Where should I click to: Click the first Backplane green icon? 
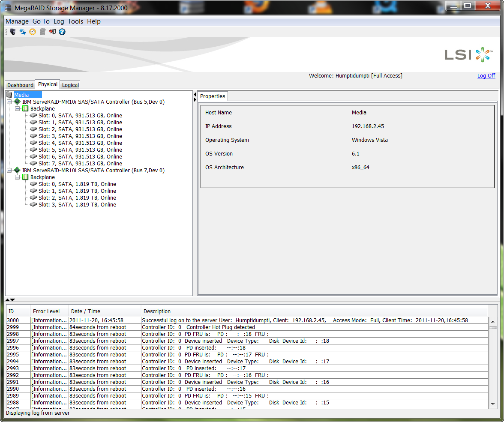tap(25, 109)
